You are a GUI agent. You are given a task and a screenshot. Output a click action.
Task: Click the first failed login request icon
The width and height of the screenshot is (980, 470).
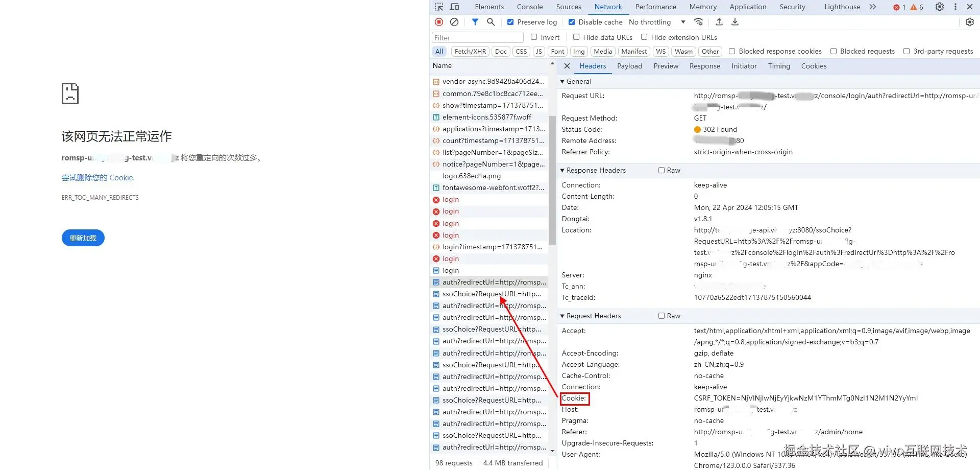[436, 200]
